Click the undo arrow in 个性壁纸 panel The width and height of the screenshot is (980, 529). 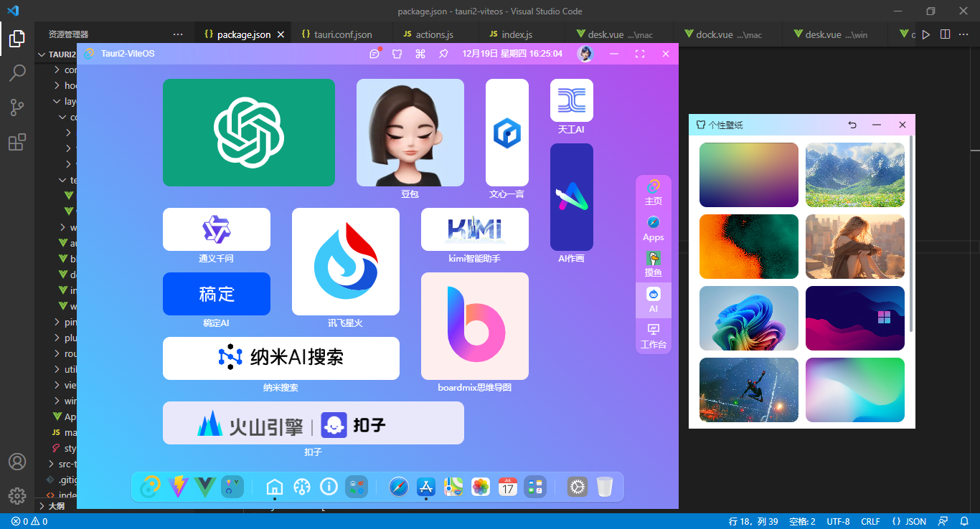point(852,125)
